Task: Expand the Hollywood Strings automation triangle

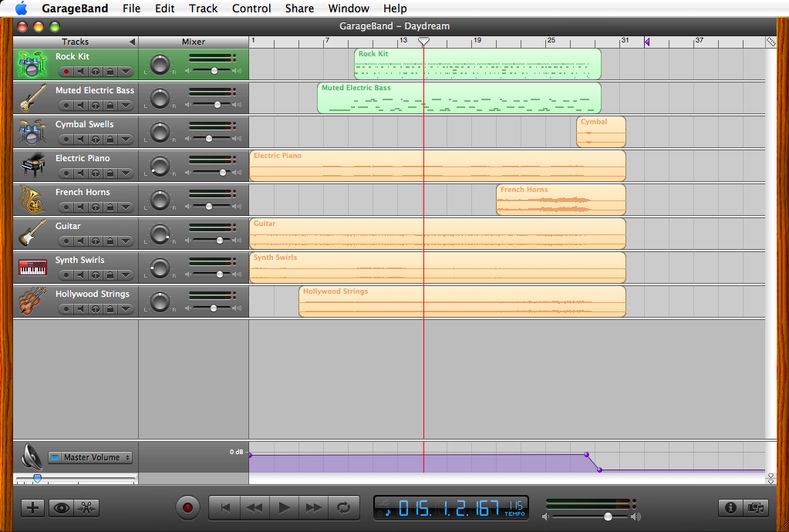Action: point(125,309)
